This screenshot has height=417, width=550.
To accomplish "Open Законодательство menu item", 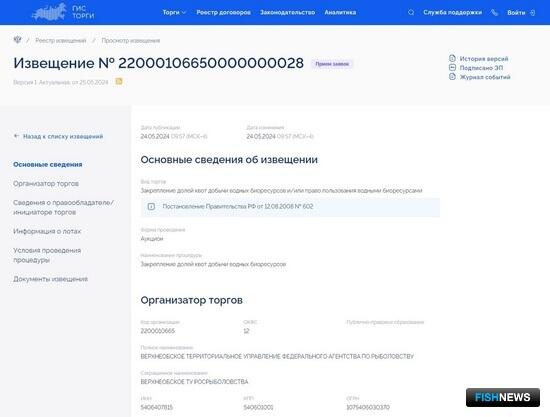I will 287,12.
